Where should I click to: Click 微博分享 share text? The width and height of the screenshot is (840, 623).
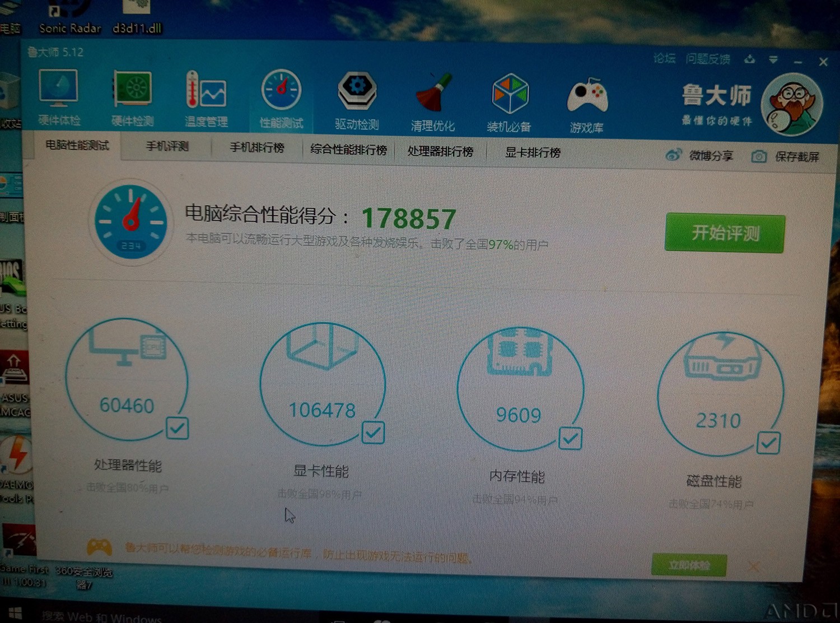click(711, 155)
